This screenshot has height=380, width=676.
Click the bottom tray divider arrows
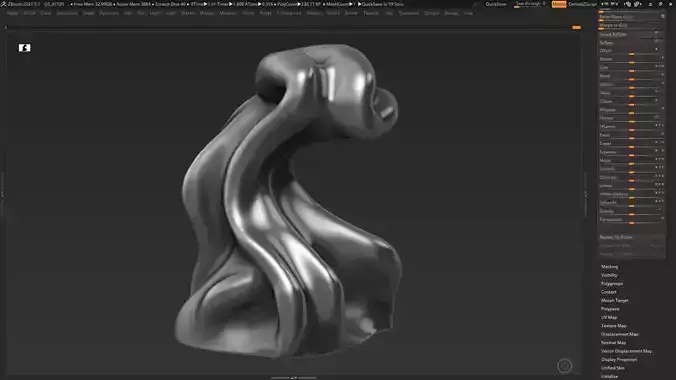pos(294,378)
